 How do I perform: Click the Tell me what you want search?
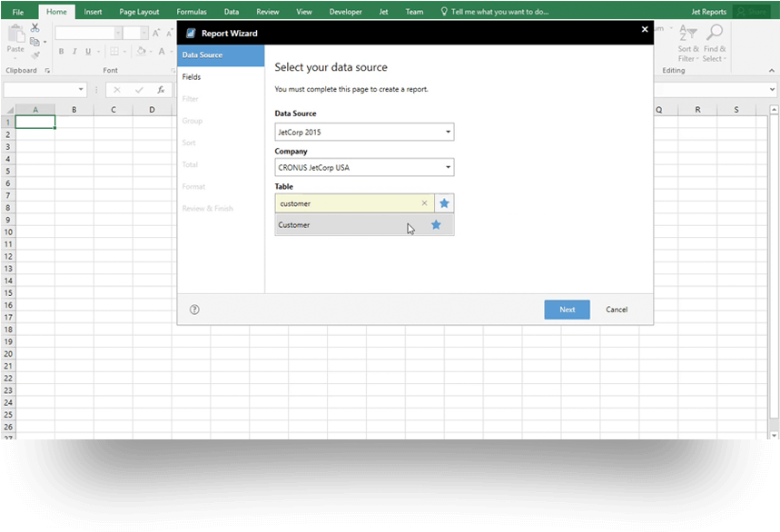[x=495, y=12]
